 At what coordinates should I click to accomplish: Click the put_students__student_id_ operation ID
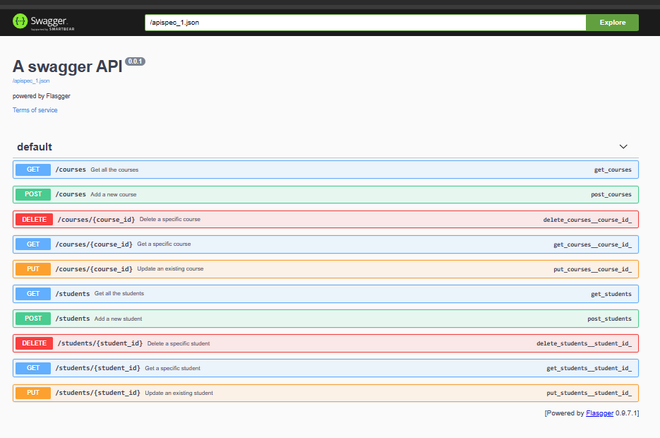[x=589, y=393]
